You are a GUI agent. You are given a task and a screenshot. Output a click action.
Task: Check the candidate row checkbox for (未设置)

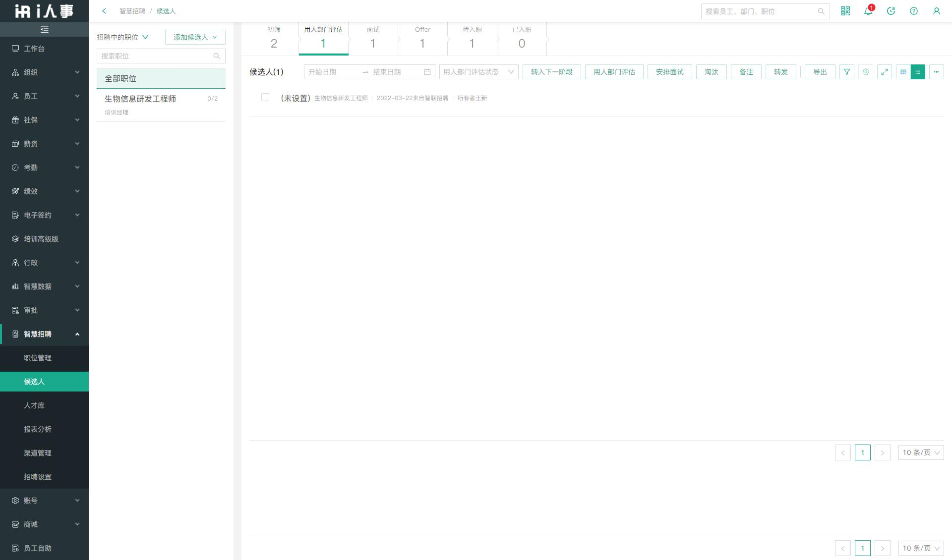tap(265, 98)
